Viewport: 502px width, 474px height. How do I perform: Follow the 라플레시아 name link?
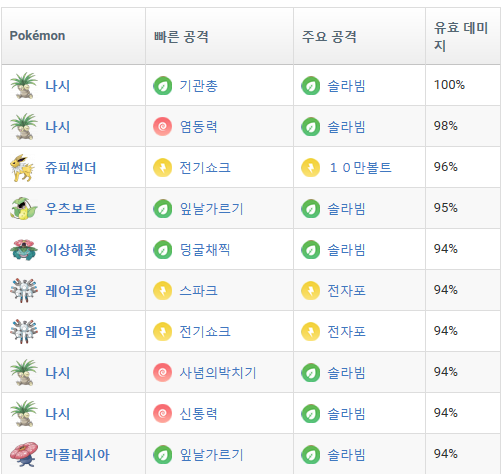coord(77,455)
